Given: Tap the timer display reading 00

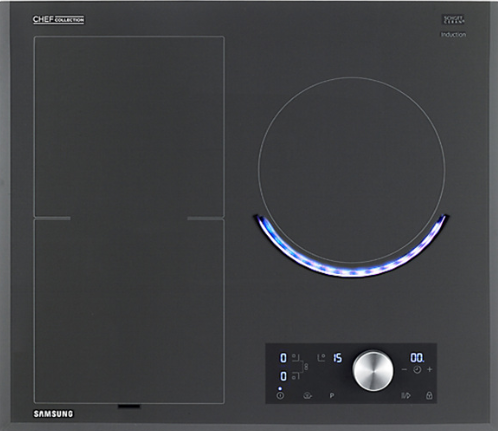Looking at the screenshot, I should pos(417,358).
